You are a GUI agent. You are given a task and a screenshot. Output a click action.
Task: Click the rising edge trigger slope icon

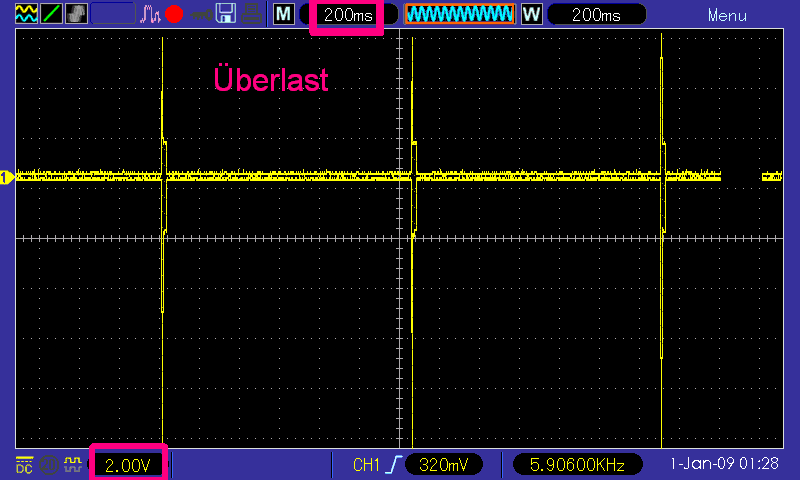pos(394,465)
